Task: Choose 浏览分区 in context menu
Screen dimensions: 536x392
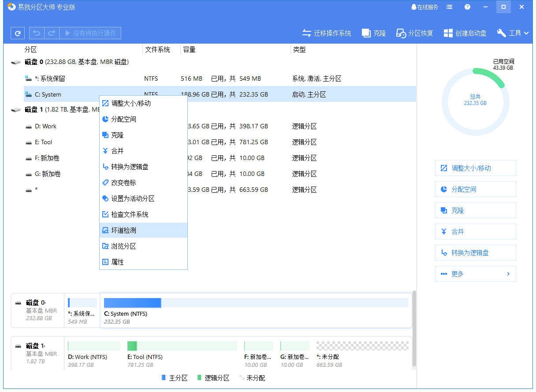Action: (143, 246)
